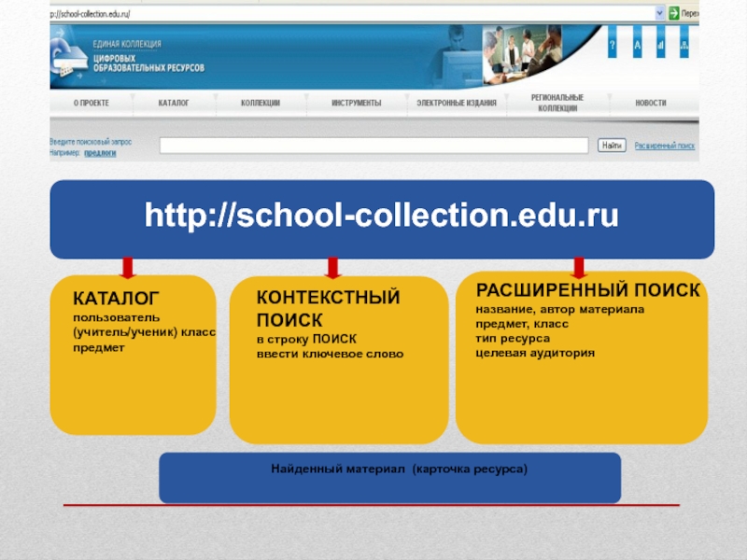Click the text 'целевая аудитория'
This screenshot has width=747, height=560.
(535, 354)
